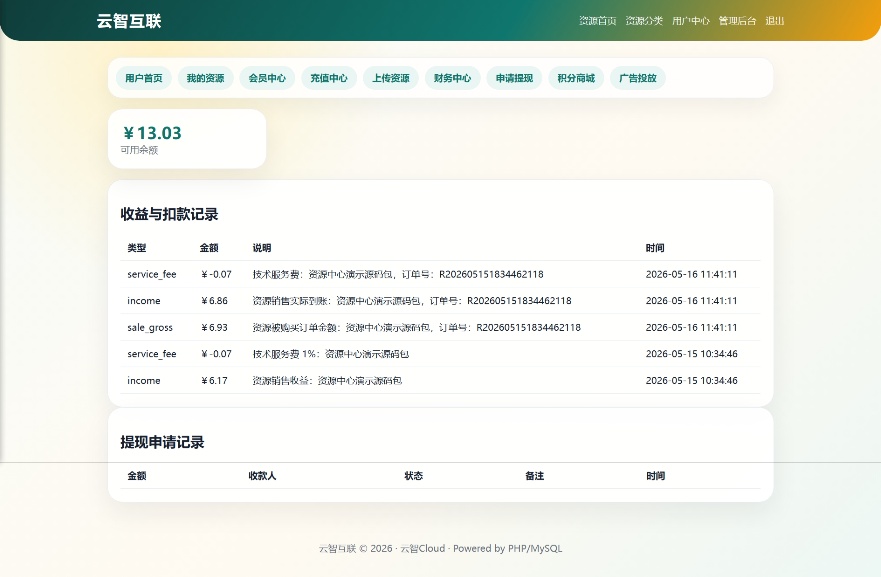
Task: Select the income cell dated 2026-05-15
Action: (144, 380)
